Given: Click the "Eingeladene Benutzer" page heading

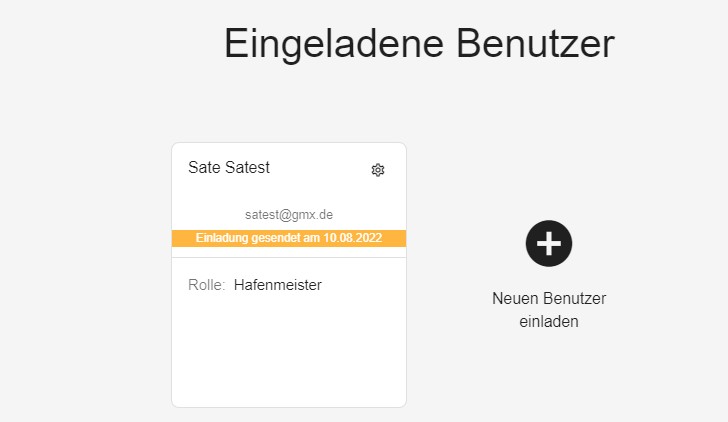Looking at the screenshot, I should [419, 44].
